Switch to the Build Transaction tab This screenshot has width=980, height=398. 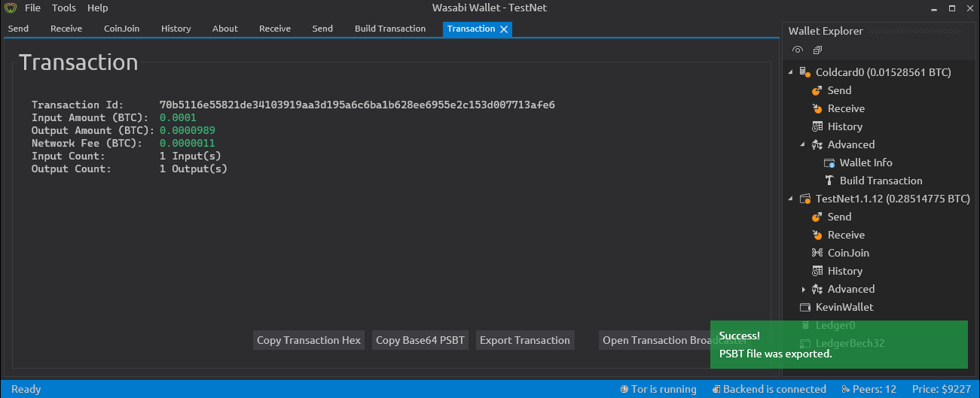coord(390,29)
